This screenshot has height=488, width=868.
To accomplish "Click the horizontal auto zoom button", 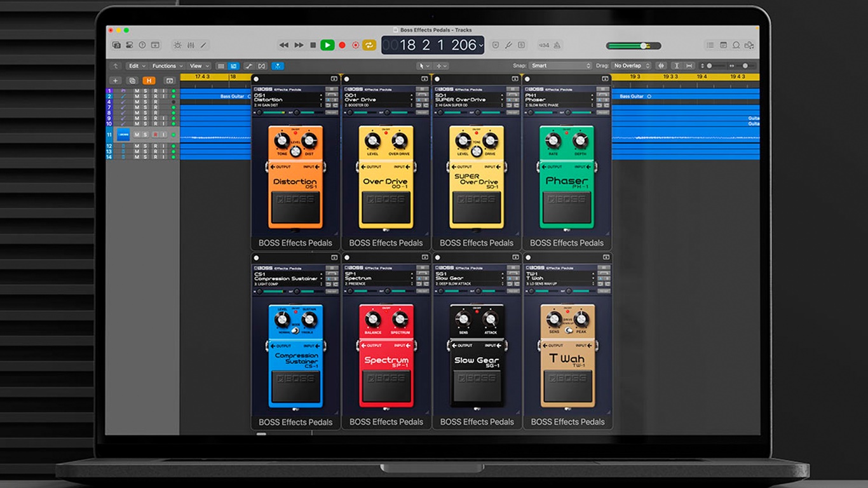I will pyautogui.click(x=689, y=66).
